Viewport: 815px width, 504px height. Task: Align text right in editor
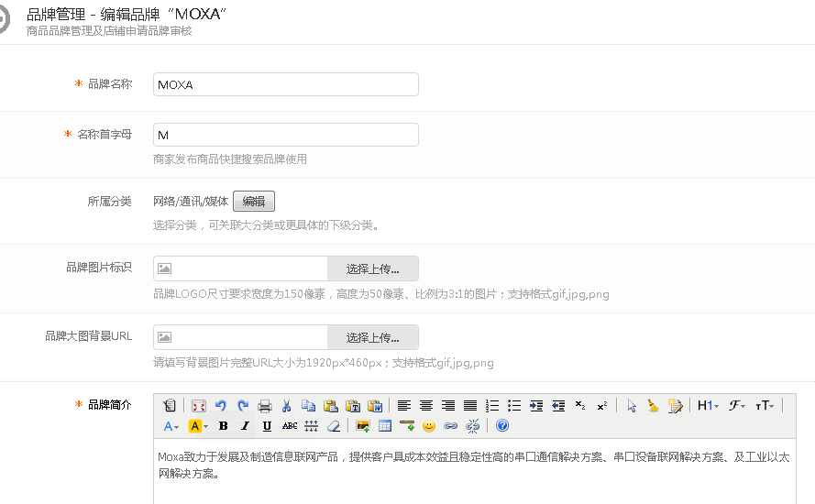pos(448,406)
